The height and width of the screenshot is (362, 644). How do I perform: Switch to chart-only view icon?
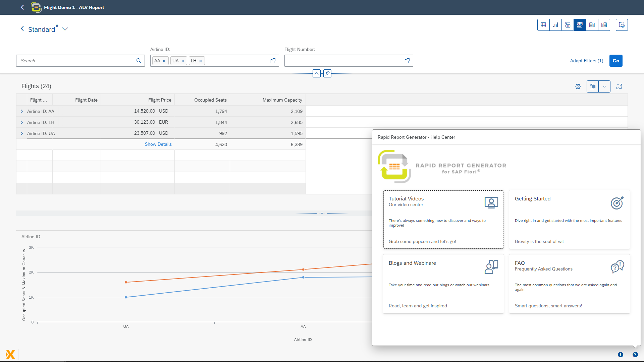pos(555,25)
